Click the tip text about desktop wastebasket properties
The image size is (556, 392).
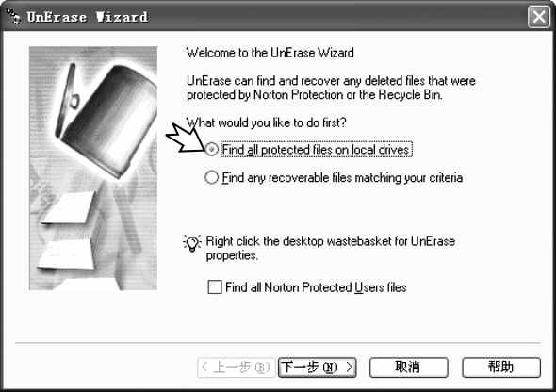[x=331, y=248]
